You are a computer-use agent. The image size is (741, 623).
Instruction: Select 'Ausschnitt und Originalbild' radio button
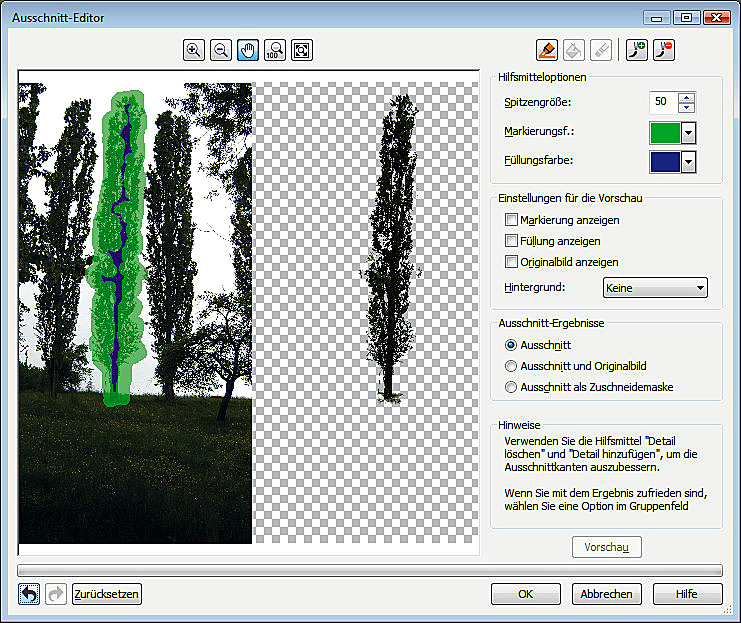tap(512, 366)
